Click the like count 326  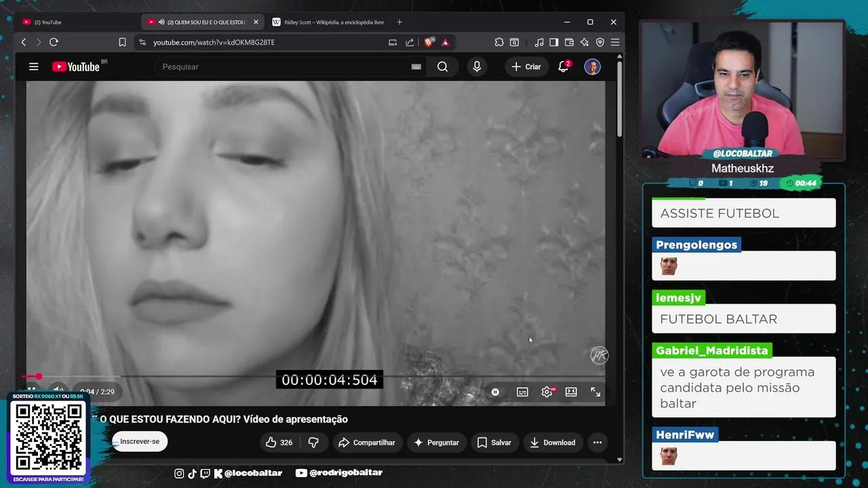pyautogui.click(x=286, y=443)
